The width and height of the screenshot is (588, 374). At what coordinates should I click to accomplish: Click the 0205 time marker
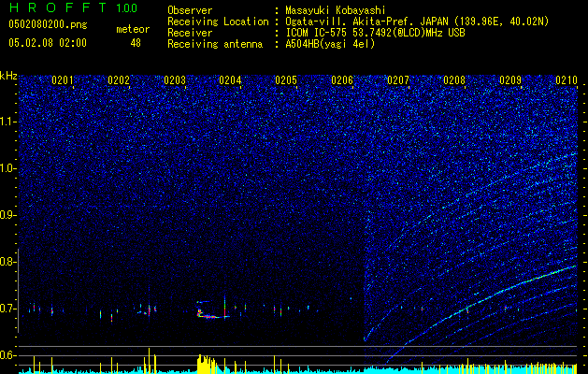286,80
